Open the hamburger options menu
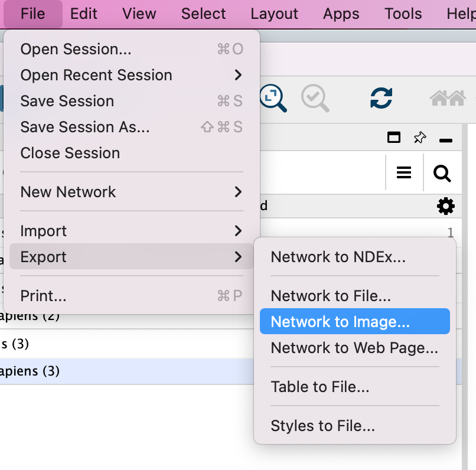The width and height of the screenshot is (476, 470). pos(404,172)
